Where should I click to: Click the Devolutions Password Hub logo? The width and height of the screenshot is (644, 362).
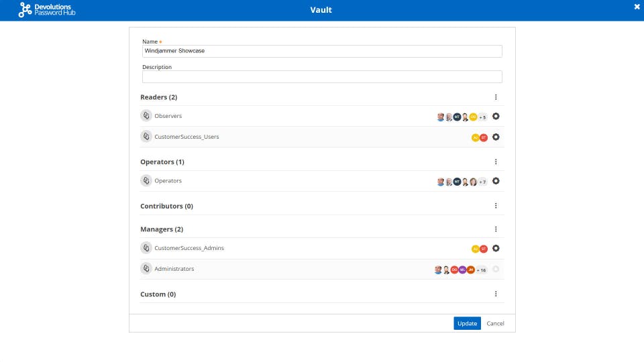[x=47, y=10]
